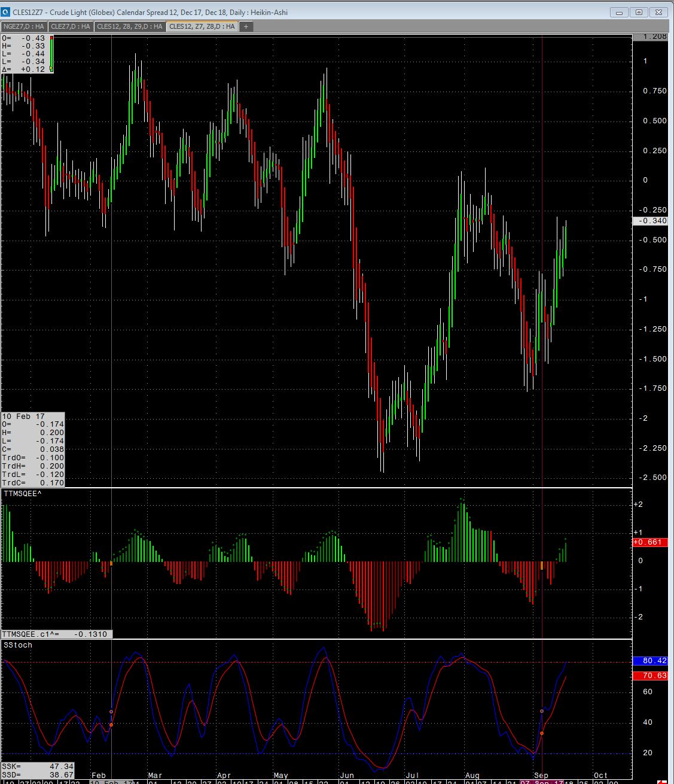The height and width of the screenshot is (784, 674).
Task: Click the H= -0.33 high value
Action: [x=23, y=46]
